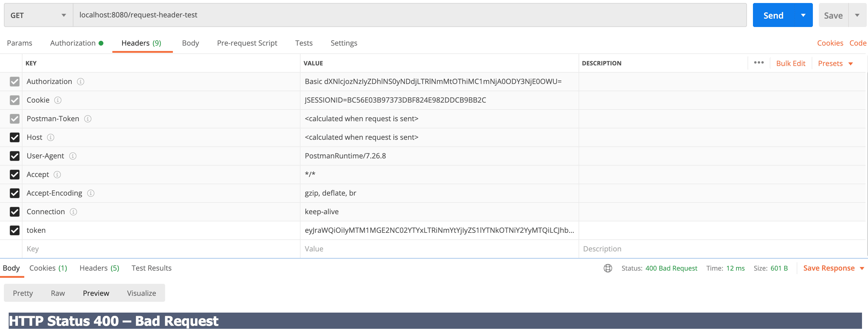Uncheck the Host header row

pyautogui.click(x=14, y=137)
